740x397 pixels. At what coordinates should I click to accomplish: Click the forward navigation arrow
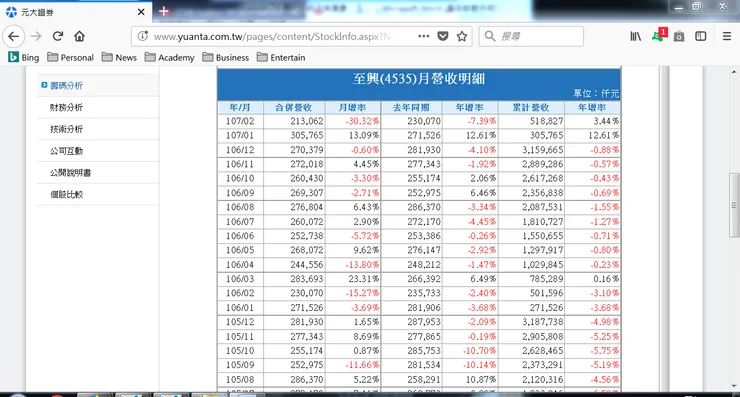click(x=36, y=36)
